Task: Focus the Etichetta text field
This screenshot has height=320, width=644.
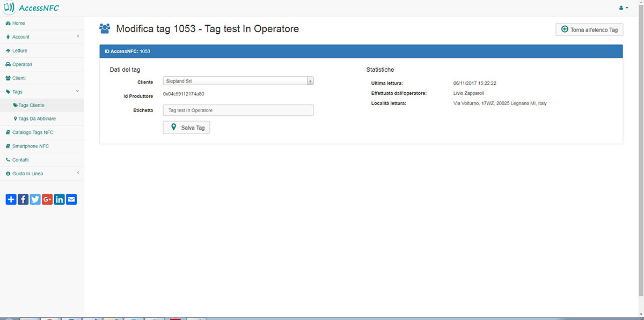Action: pos(238,110)
